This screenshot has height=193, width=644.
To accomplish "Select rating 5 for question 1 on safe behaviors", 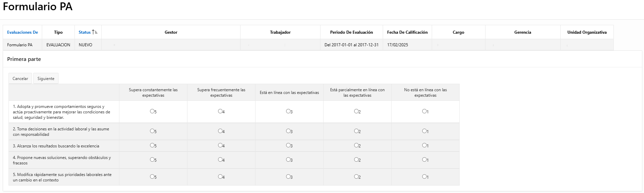I will point(152,111).
